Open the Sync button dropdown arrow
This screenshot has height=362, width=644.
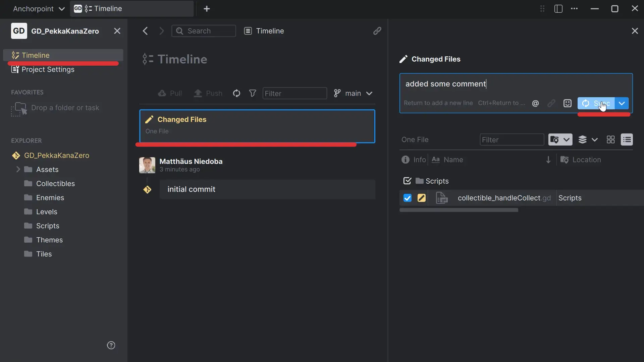(x=622, y=103)
